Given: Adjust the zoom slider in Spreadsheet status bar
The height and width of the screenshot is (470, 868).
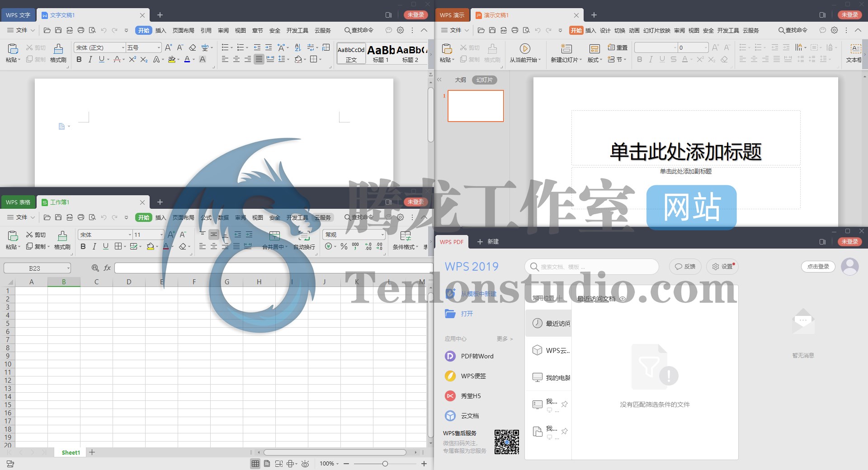Looking at the screenshot, I should (385, 464).
